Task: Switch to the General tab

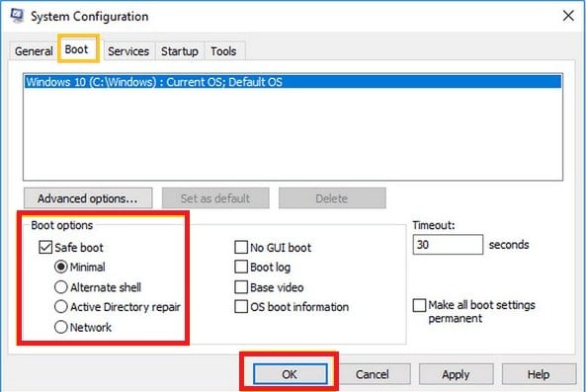Action: tap(34, 51)
